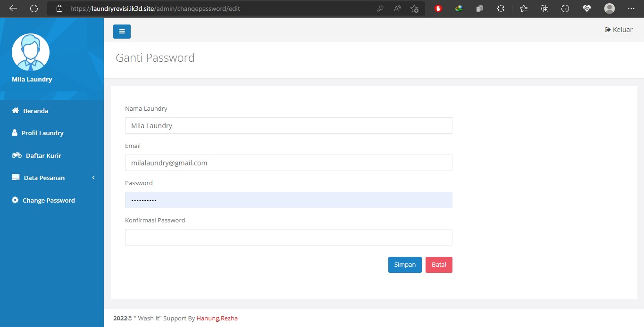
Task: Open browser extensions puzzle icon
Action: pos(501,8)
